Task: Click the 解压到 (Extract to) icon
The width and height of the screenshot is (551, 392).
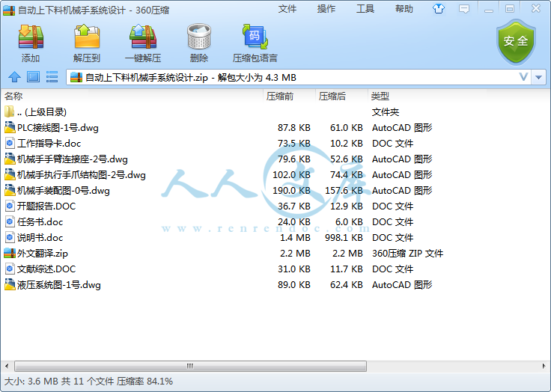Action: (86, 36)
